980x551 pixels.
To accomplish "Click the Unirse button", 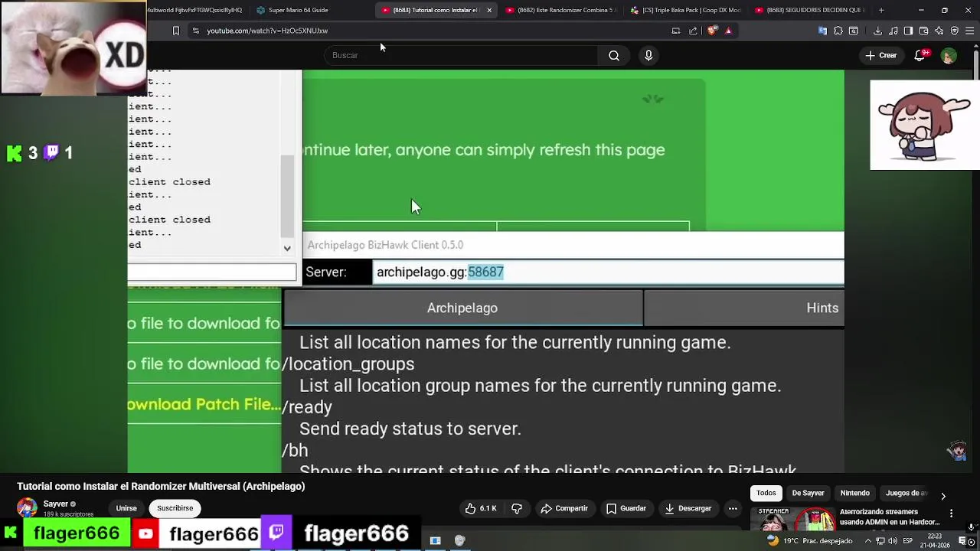I will coord(126,508).
